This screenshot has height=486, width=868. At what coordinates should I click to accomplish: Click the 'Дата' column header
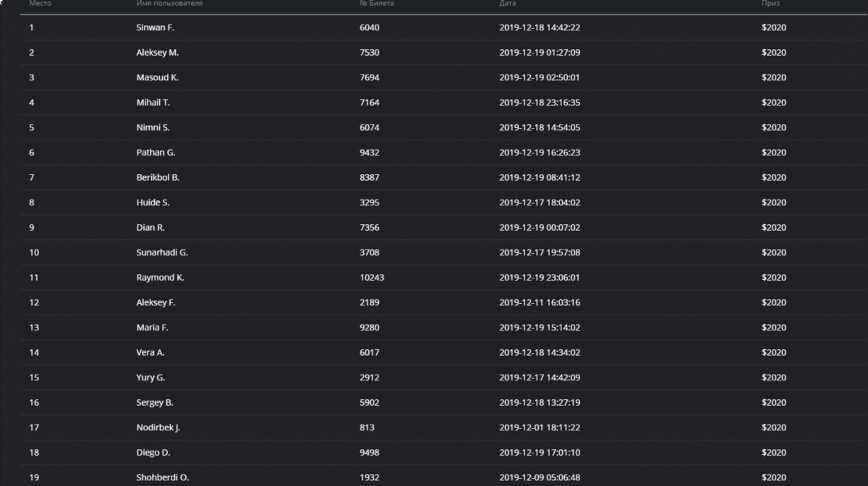tap(508, 4)
